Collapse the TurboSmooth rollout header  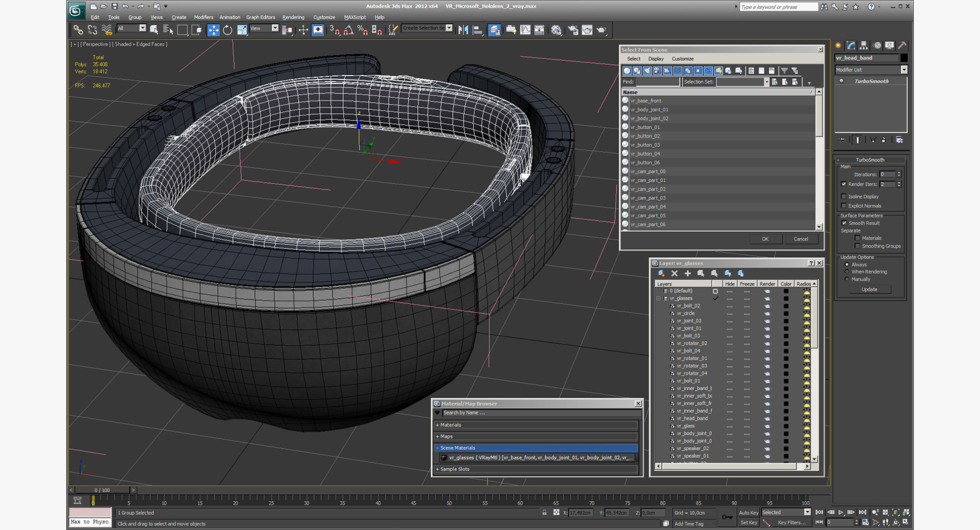point(870,160)
